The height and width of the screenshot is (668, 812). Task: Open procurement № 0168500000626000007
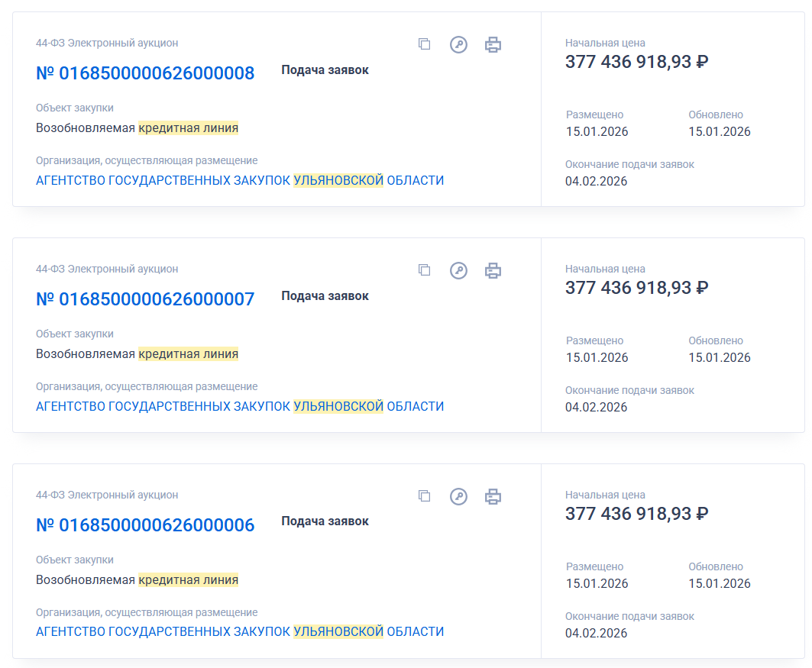145,299
